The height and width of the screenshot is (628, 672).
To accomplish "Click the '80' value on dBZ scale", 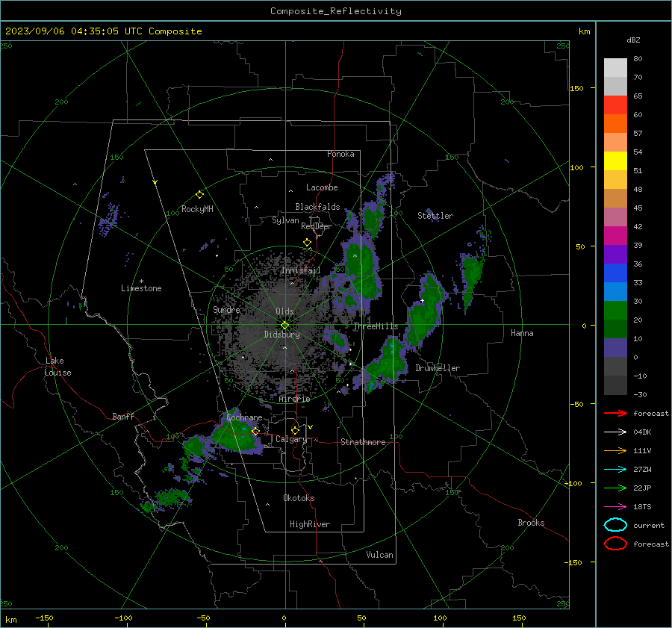I will pos(638,59).
